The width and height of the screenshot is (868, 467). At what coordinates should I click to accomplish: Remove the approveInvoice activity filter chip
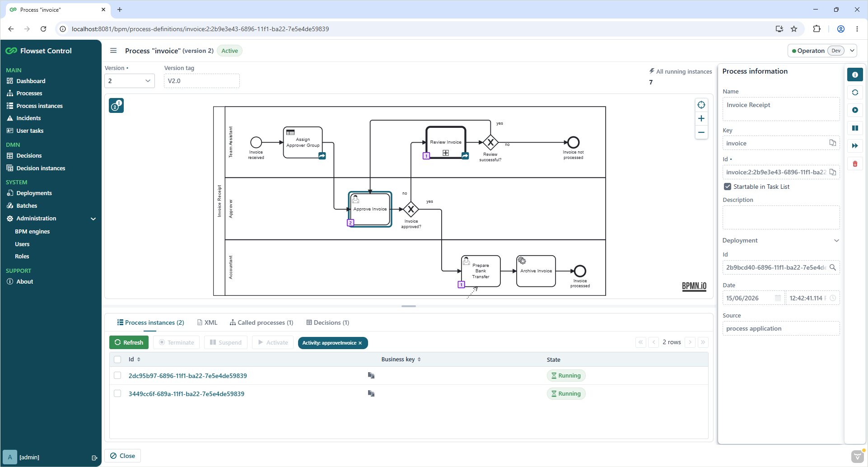360,343
